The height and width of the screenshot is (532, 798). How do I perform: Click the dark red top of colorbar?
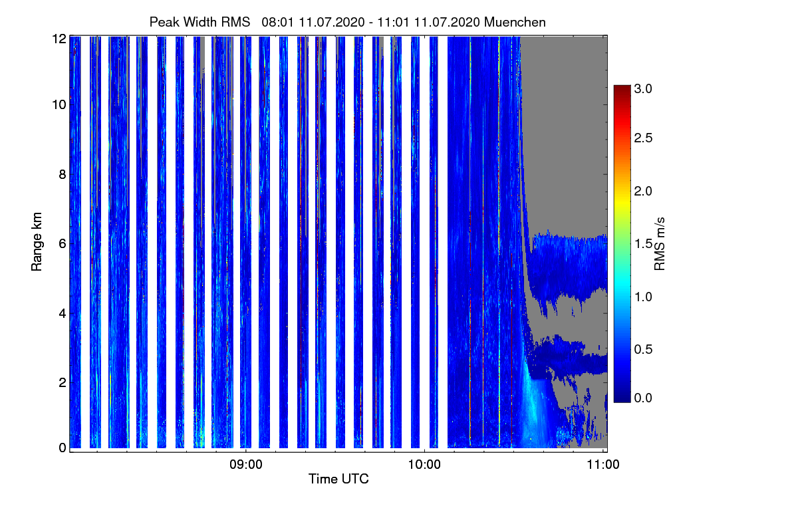point(621,90)
